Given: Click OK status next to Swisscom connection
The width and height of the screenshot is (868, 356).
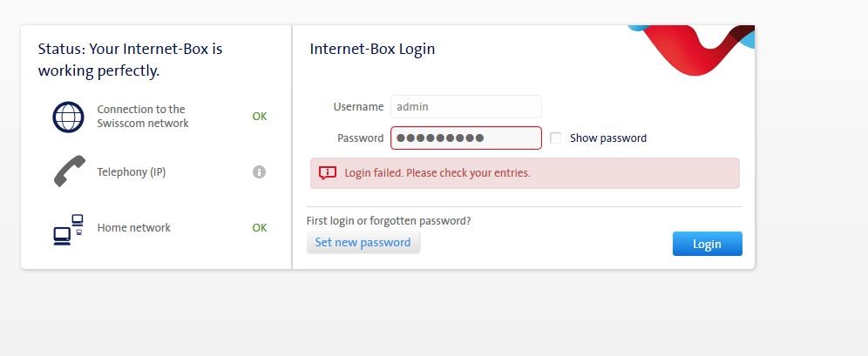Looking at the screenshot, I should point(260,117).
